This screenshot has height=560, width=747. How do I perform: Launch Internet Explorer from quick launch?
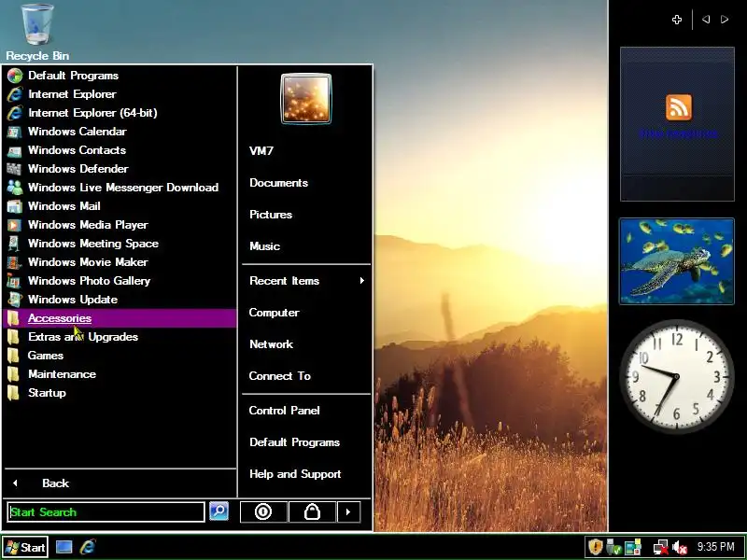coord(88,547)
